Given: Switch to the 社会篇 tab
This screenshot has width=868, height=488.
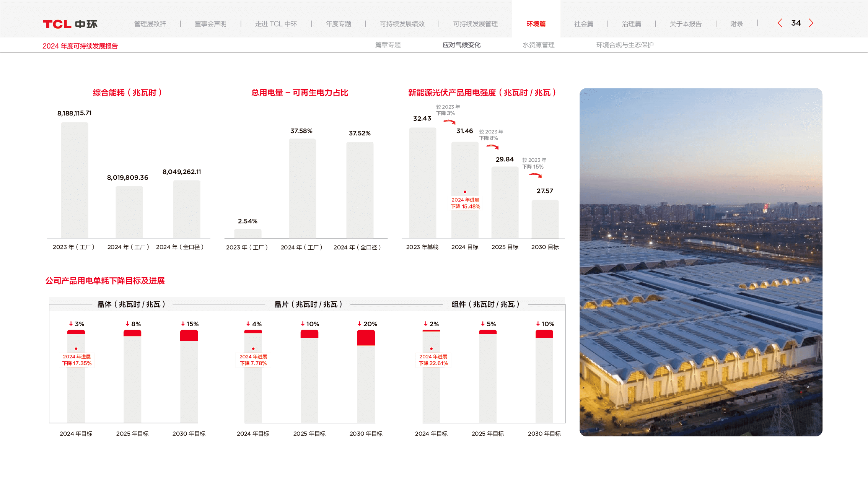Looking at the screenshot, I should coord(583,24).
